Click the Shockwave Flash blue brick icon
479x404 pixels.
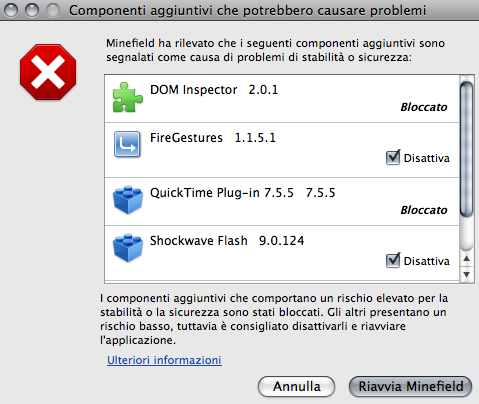click(x=128, y=248)
